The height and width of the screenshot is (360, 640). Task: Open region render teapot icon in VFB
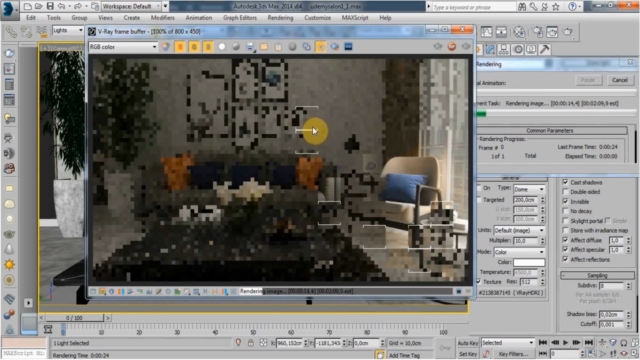pos(335,47)
